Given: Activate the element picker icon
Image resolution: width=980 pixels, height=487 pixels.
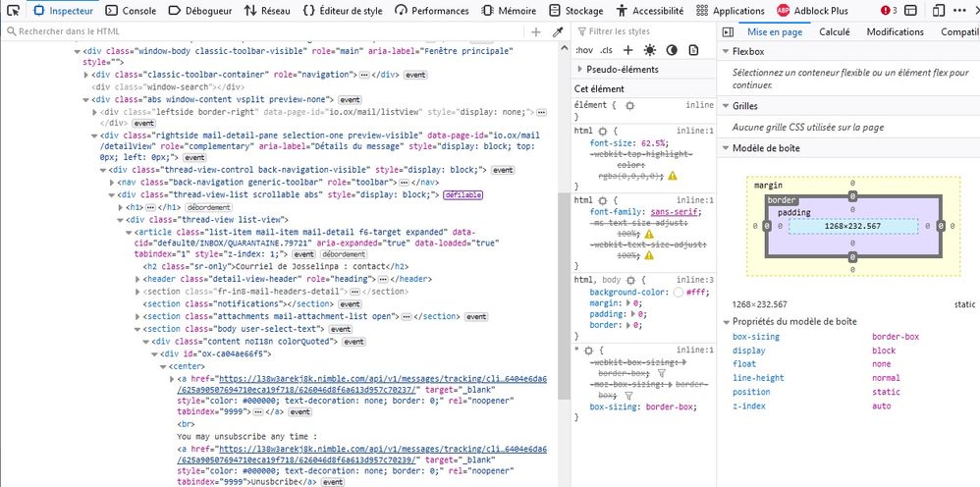Looking at the screenshot, I should coord(13,10).
